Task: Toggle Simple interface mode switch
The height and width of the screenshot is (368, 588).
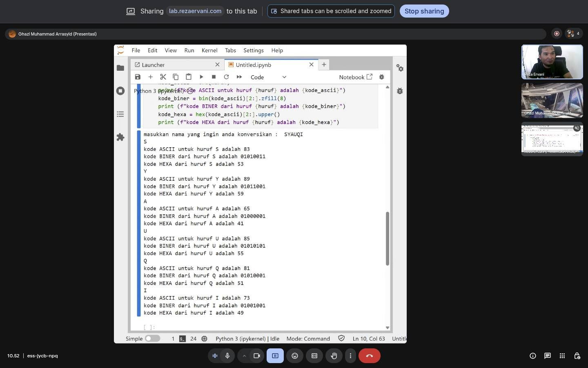Action: tap(152, 339)
